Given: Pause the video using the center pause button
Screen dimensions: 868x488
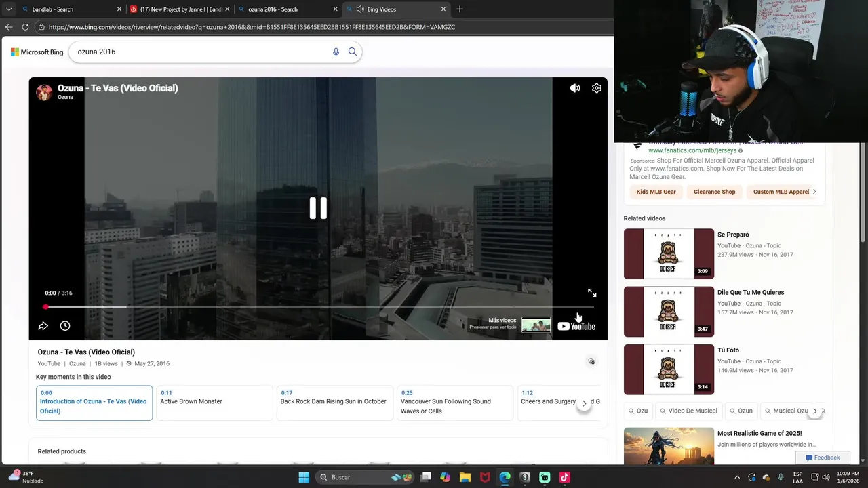Looking at the screenshot, I should tap(318, 208).
